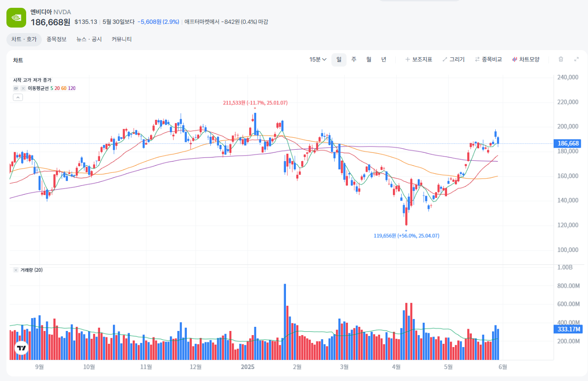588x381 pixels.
Task: Open 종목비교 stock comparison
Action: click(x=488, y=59)
